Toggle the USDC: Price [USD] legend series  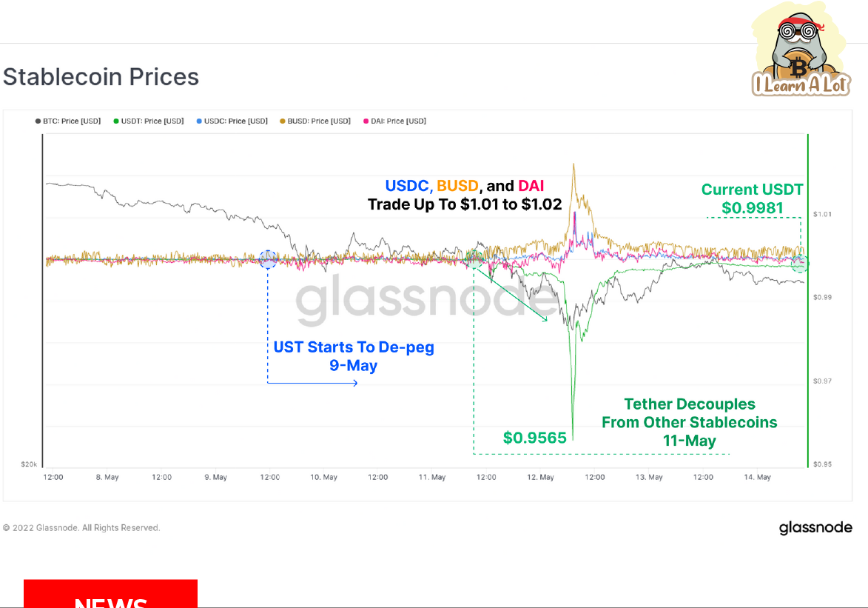232,121
